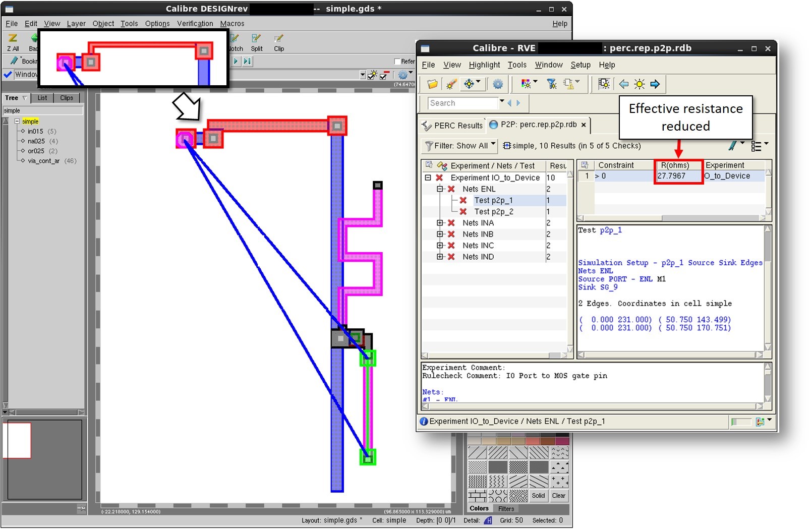
Task: Select the Test p2p_2 result row
Action: click(x=493, y=212)
